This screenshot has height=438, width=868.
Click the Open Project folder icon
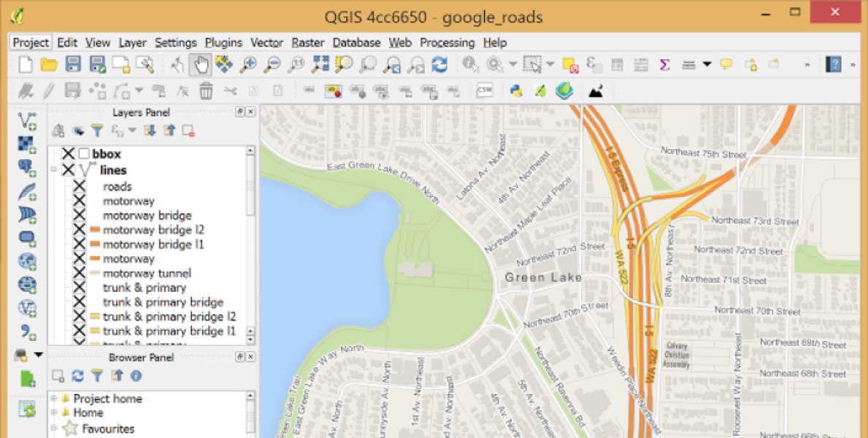pos(49,65)
